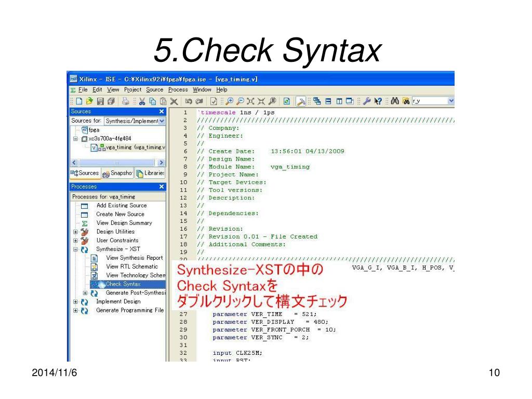
Task: Open the View menu
Action: 113,89
